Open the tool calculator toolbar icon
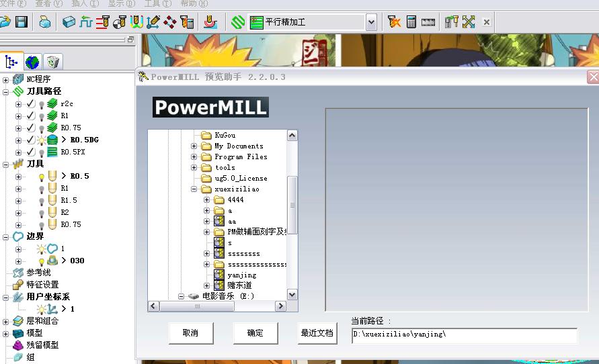Viewport: 599px width, 364px height. (x=187, y=21)
